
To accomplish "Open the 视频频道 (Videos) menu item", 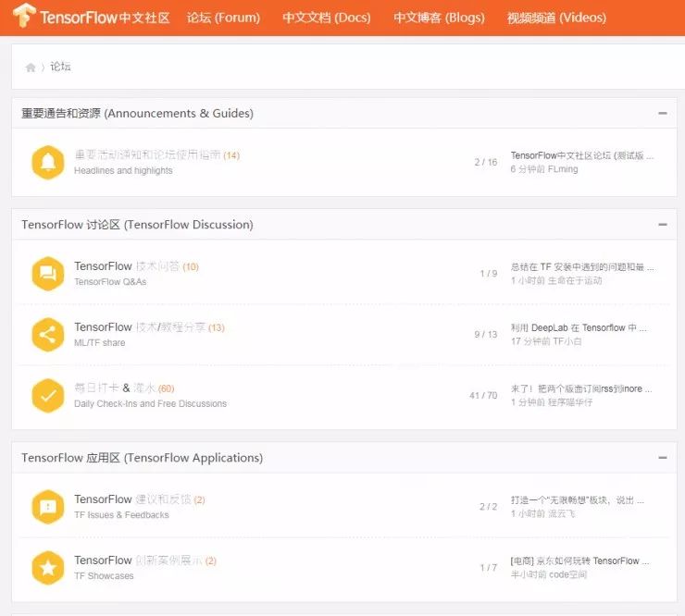I will 556,18.
